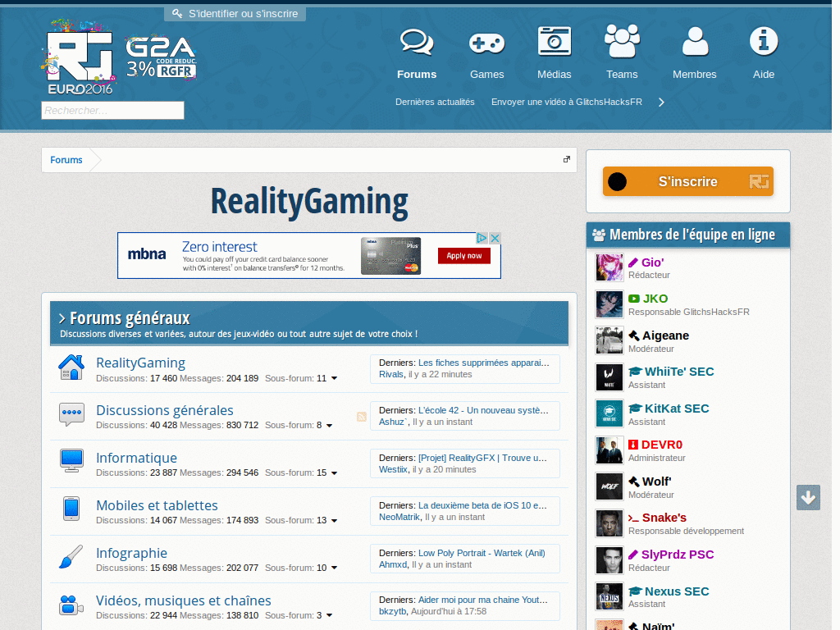
Task: Click the RealityGaming Euro2016 logo
Action: click(x=80, y=57)
